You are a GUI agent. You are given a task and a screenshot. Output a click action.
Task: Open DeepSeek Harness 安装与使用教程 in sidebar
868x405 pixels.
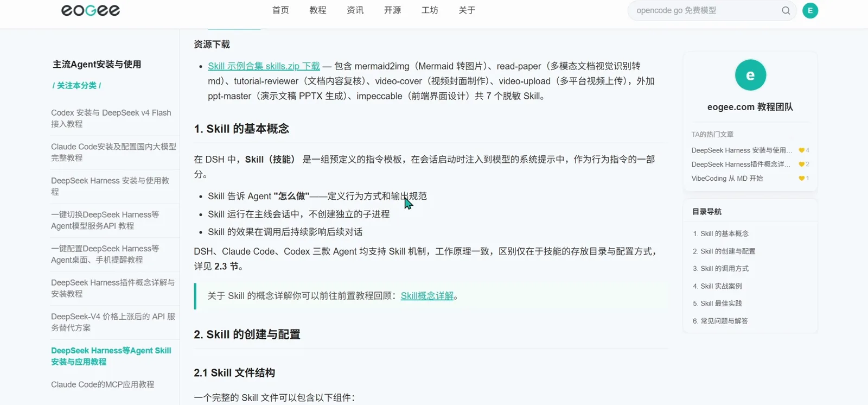[110, 186]
